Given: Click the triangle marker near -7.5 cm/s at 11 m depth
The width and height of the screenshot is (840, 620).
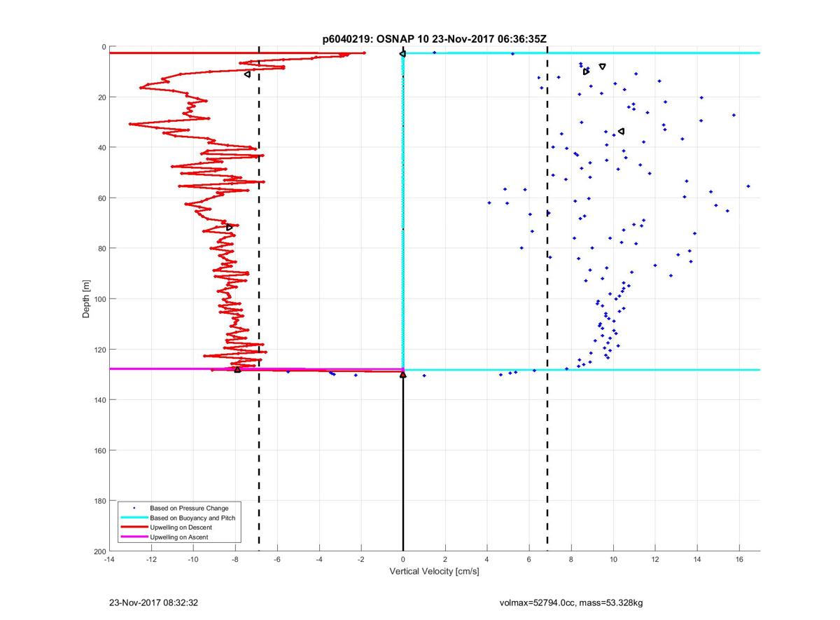Looking at the screenshot, I should (247, 74).
